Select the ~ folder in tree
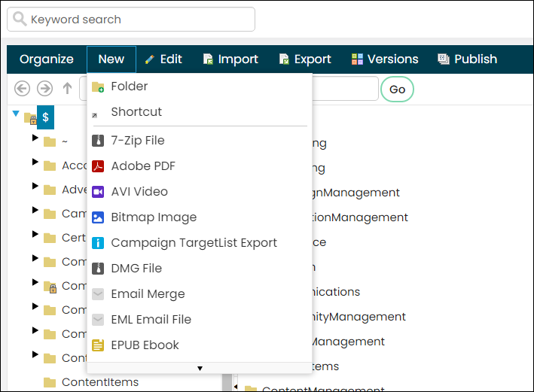534x392 pixels. pos(65,141)
